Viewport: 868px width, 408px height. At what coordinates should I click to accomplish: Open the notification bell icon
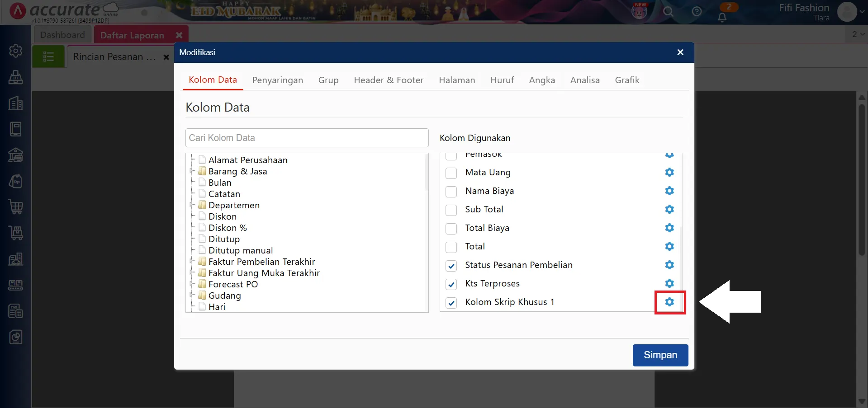coord(722,17)
